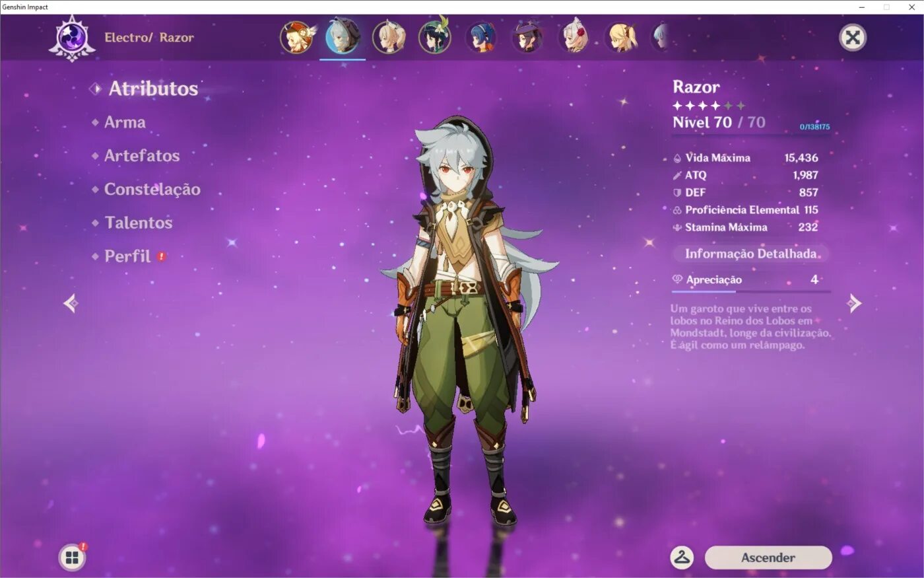Go to previous character with left arrow

pyautogui.click(x=71, y=303)
